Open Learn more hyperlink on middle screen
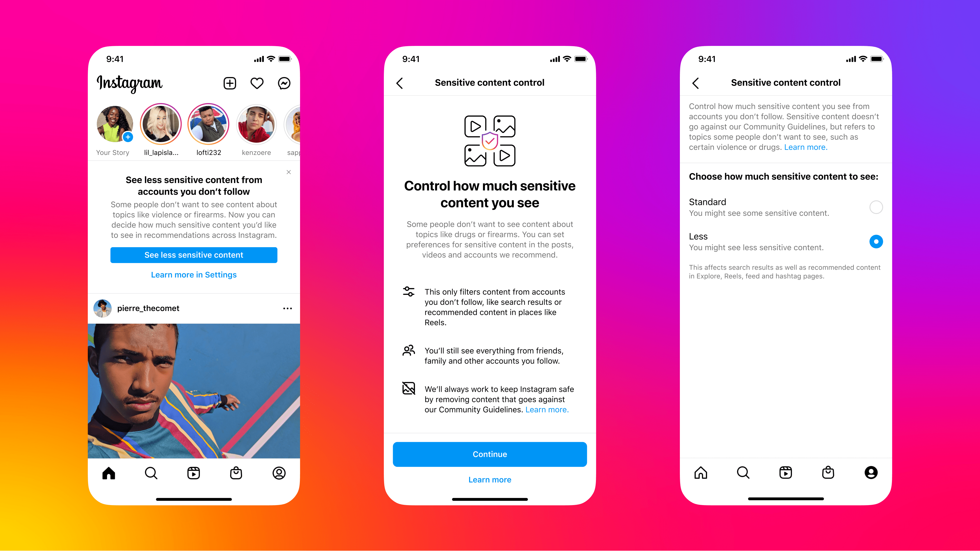The height and width of the screenshot is (551, 980). pyautogui.click(x=489, y=480)
